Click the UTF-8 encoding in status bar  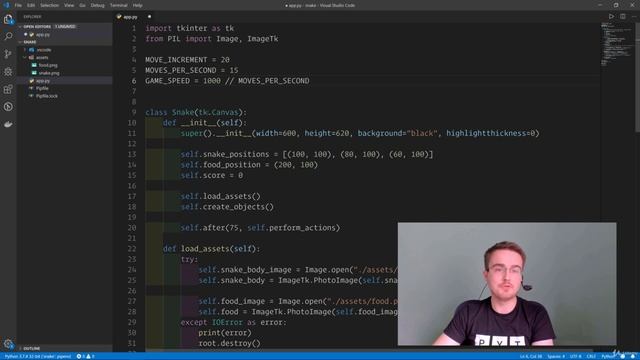pos(576,356)
